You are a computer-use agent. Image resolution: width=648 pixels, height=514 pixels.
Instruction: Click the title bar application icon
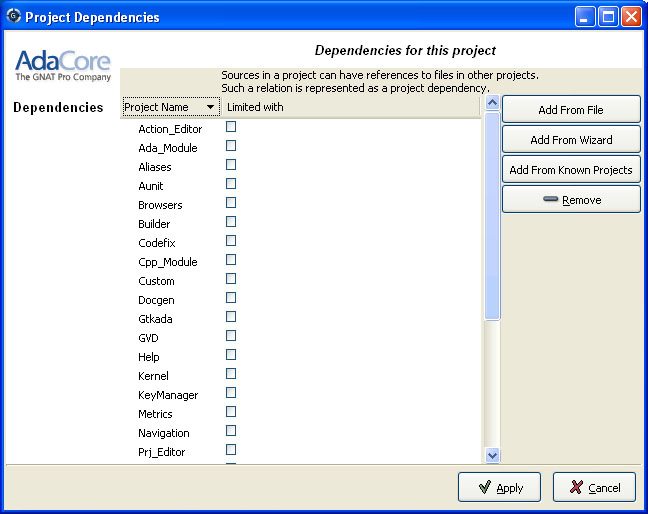(13, 17)
